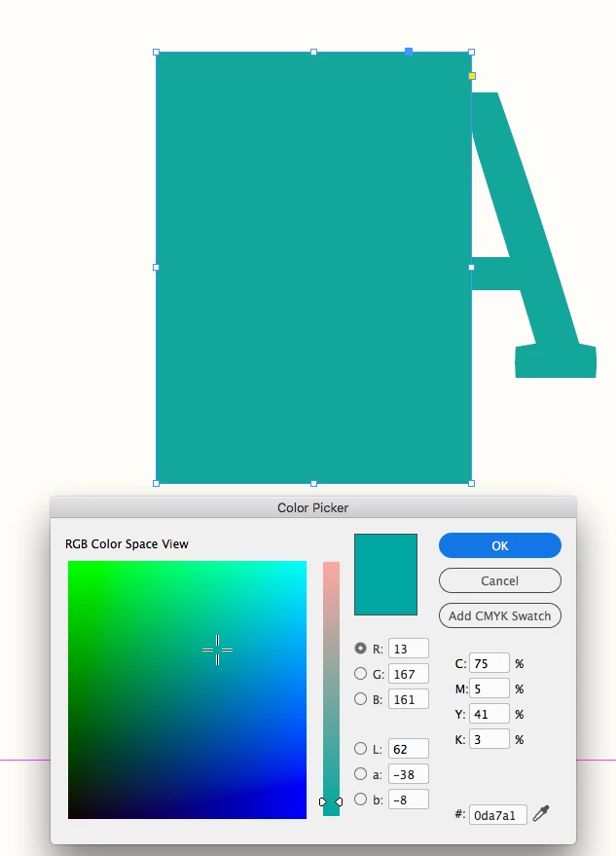Select the L radio button
Viewport: 616px width, 856px height.
pyautogui.click(x=360, y=749)
